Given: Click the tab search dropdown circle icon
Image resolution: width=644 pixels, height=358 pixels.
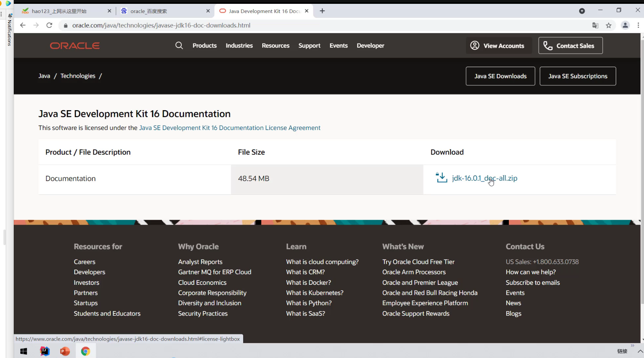Looking at the screenshot, I should [582, 11].
